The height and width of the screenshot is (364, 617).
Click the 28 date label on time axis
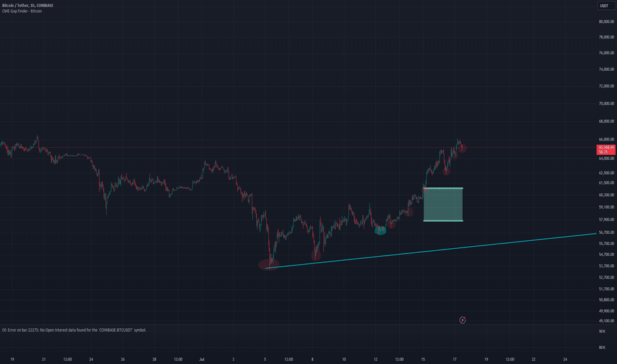point(154,359)
